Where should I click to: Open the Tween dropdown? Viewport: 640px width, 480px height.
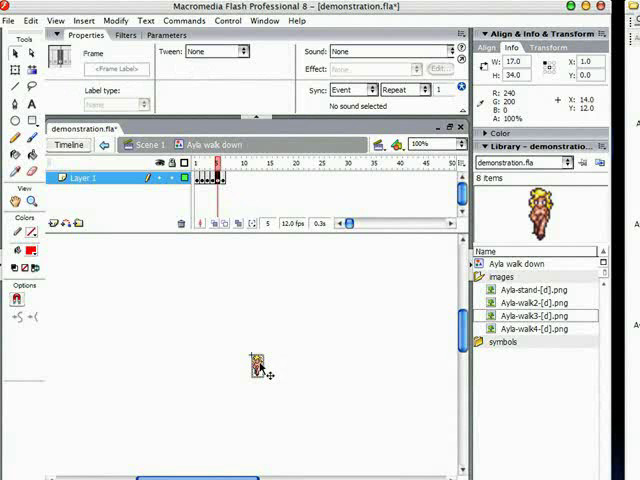(x=216, y=51)
